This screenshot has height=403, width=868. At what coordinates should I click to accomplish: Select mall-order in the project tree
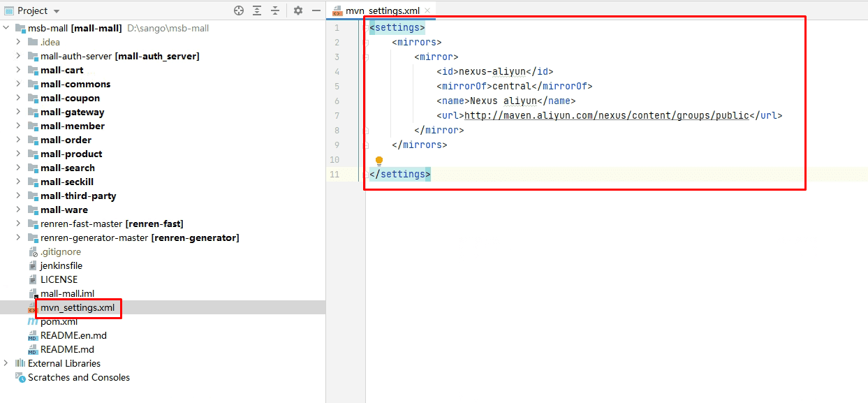66,140
